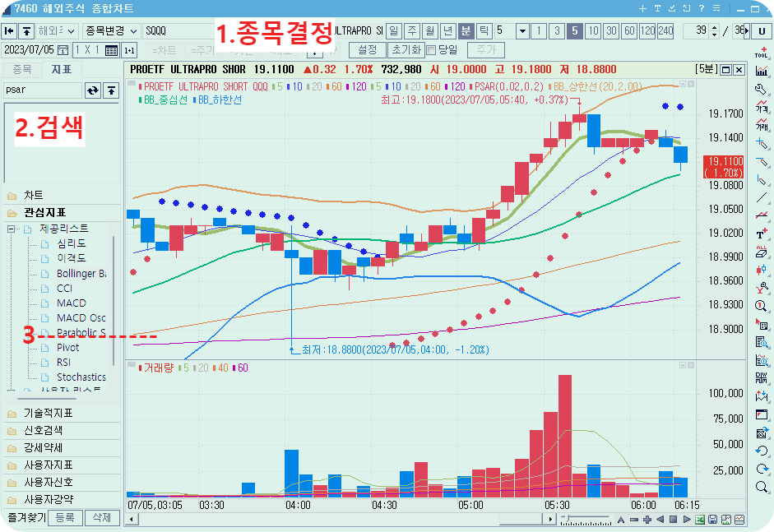Image resolution: width=774 pixels, height=532 pixels.
Task: Click the question mark help icon
Action: pyautogui.click(x=702, y=8)
